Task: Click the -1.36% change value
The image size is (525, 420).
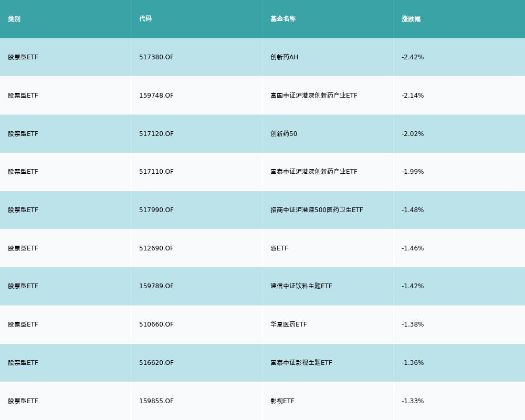Action: click(413, 363)
